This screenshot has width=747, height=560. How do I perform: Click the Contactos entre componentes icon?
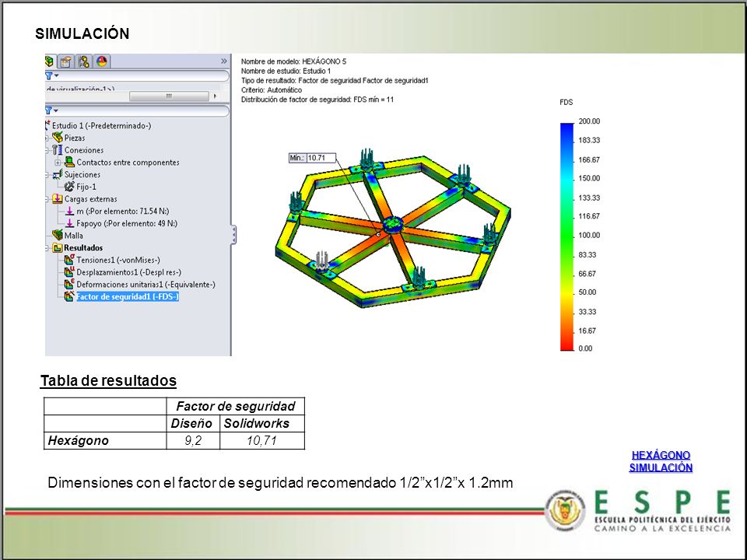click(69, 162)
